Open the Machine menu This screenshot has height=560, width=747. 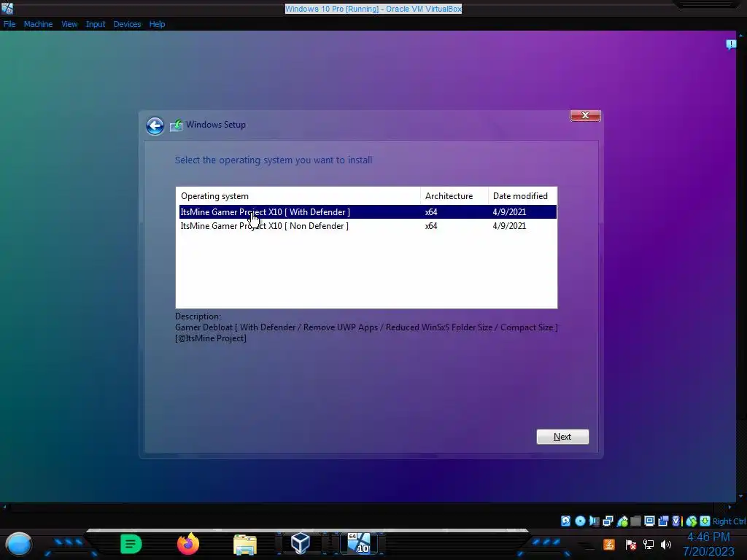(x=38, y=24)
